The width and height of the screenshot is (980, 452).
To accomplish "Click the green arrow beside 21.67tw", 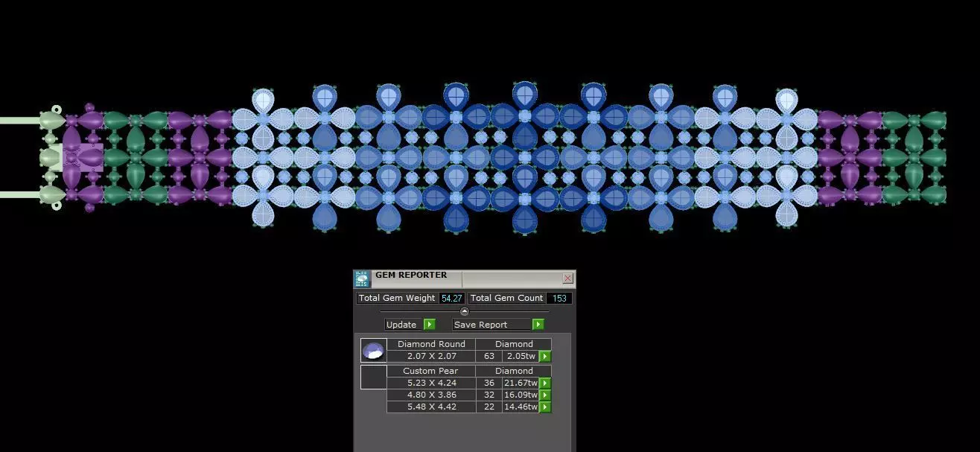I will coord(544,383).
